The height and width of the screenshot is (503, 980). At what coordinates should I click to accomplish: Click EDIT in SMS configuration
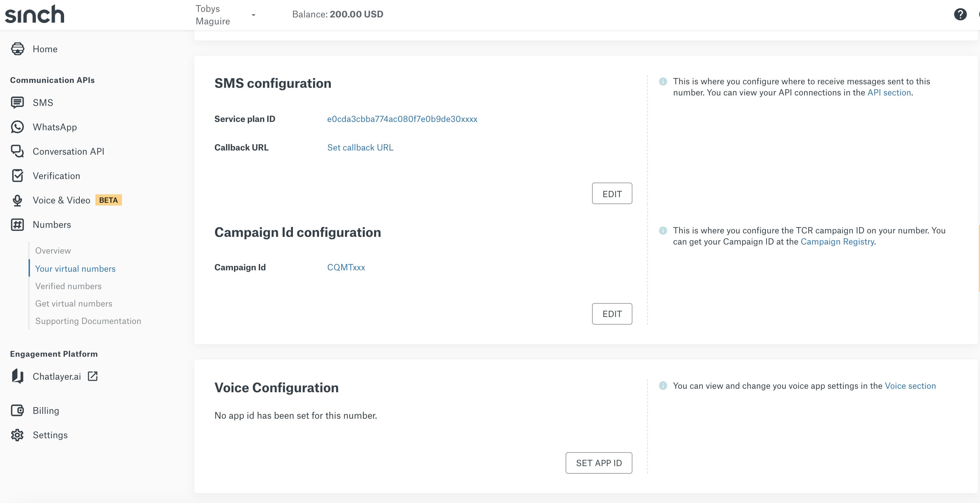pos(612,194)
